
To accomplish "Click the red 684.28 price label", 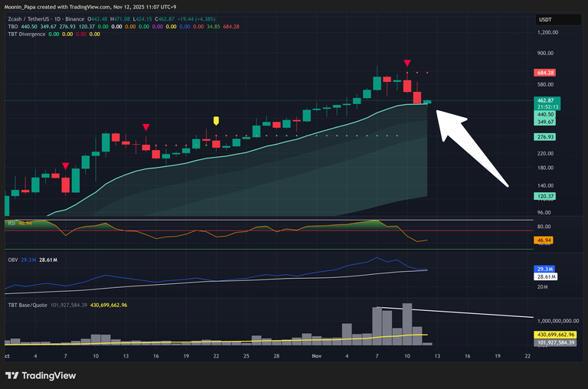I will tap(545, 73).
